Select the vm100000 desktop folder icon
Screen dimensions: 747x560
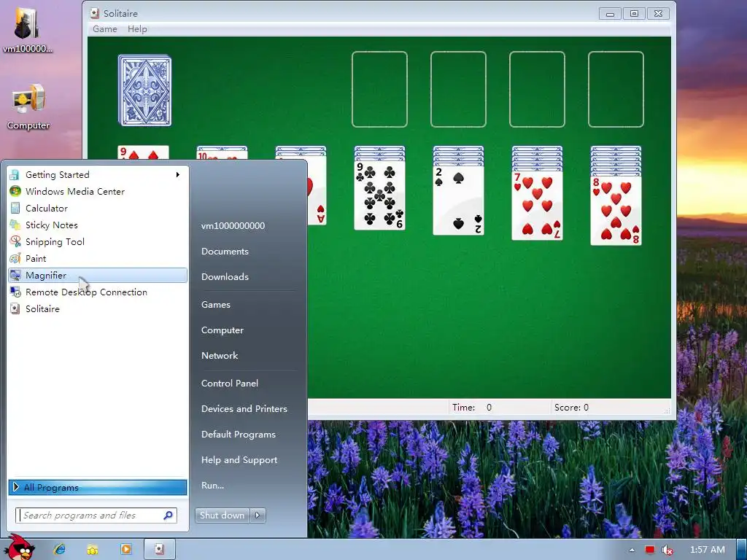[27, 29]
